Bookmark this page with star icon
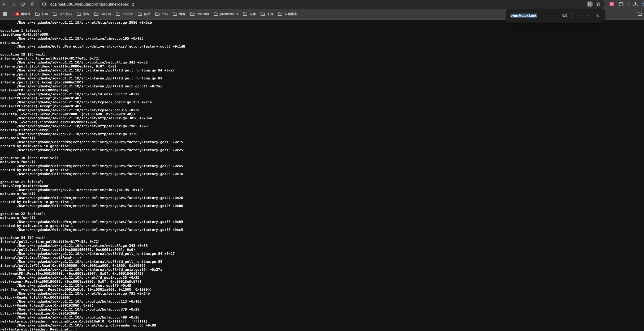644x331 pixels. point(598,4)
